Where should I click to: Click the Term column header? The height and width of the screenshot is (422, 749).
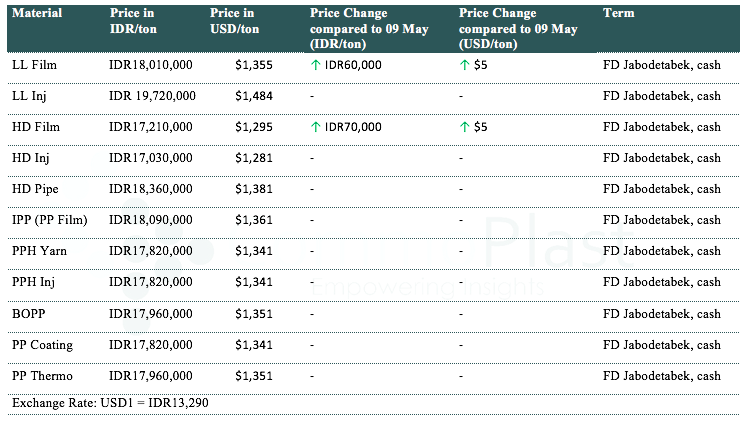(619, 14)
